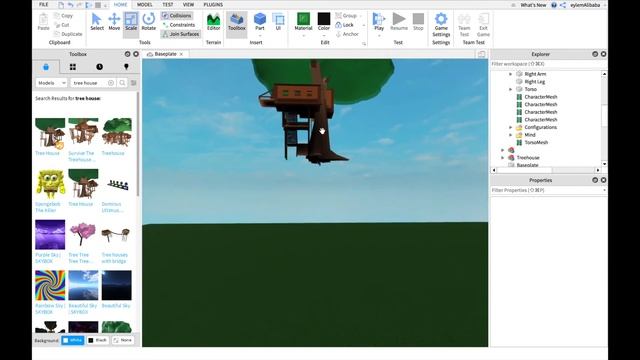Duplicate the selected object

pyautogui.click(x=68, y=34)
